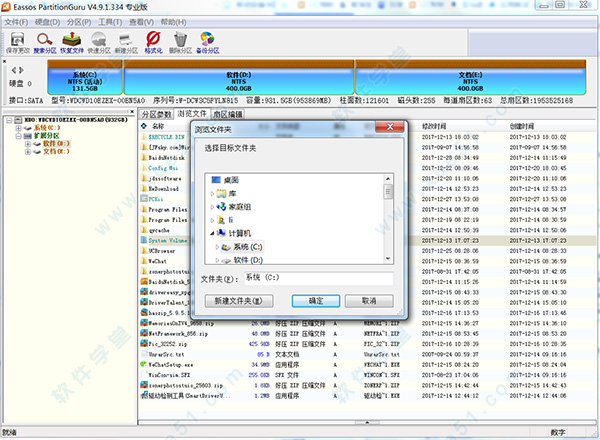Select 文档(E:) in the disk tree
Viewport: 600px width, 440px height.
click(x=56, y=152)
